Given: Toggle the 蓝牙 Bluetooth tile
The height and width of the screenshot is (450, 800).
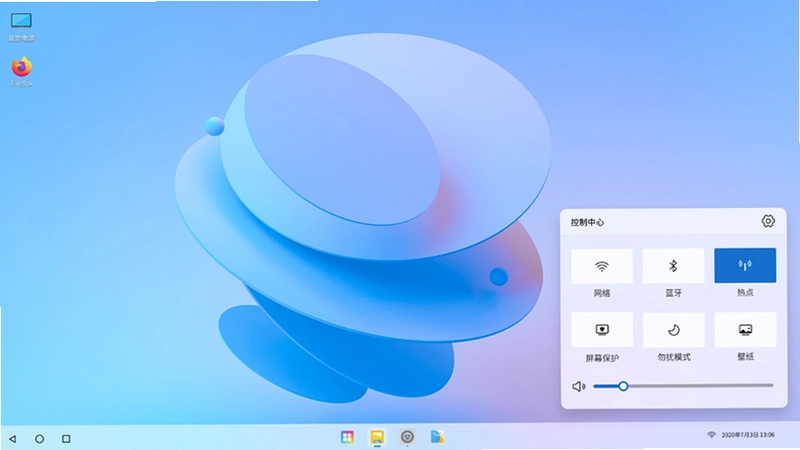Looking at the screenshot, I should pyautogui.click(x=673, y=266).
